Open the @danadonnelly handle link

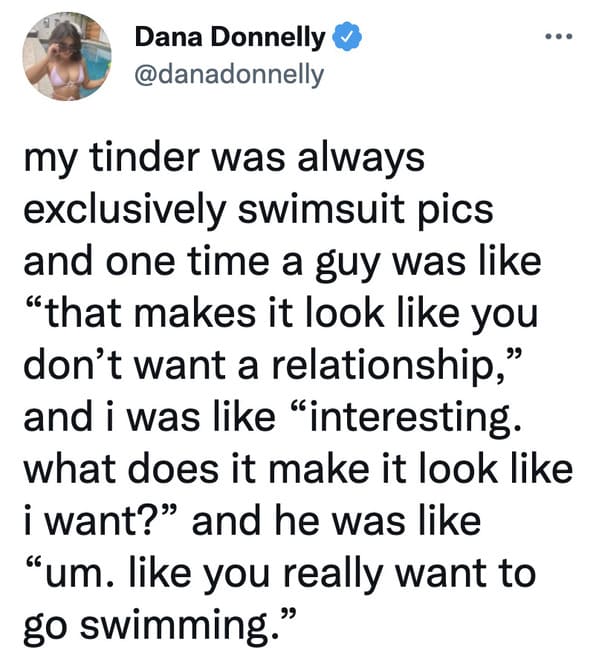pos(229,75)
